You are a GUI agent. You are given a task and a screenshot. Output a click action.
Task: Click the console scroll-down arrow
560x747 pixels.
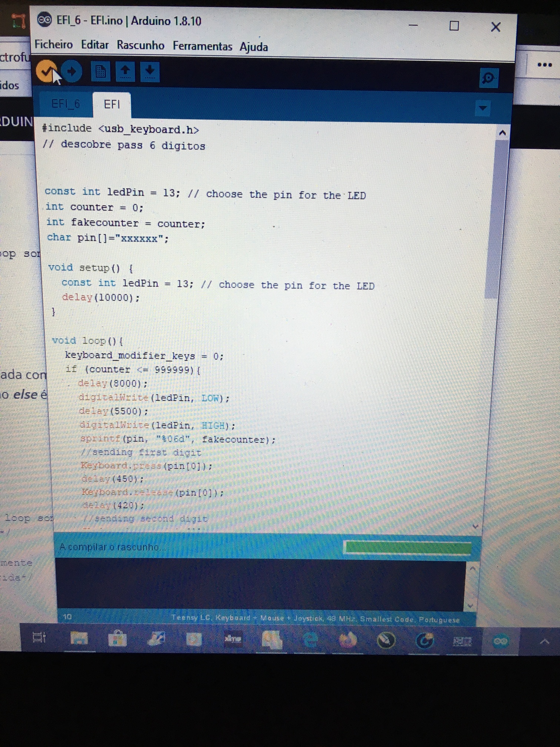click(470, 606)
